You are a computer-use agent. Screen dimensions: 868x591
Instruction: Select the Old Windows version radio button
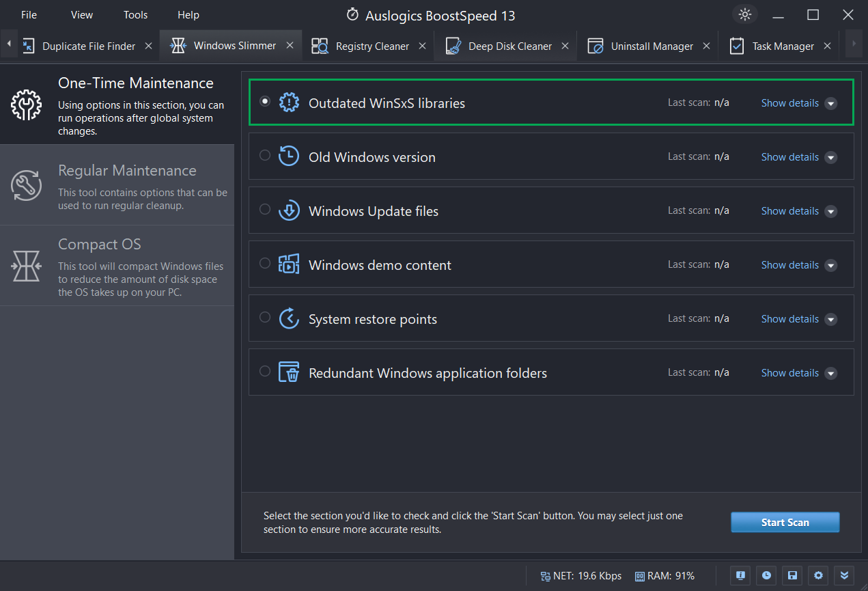(265, 156)
